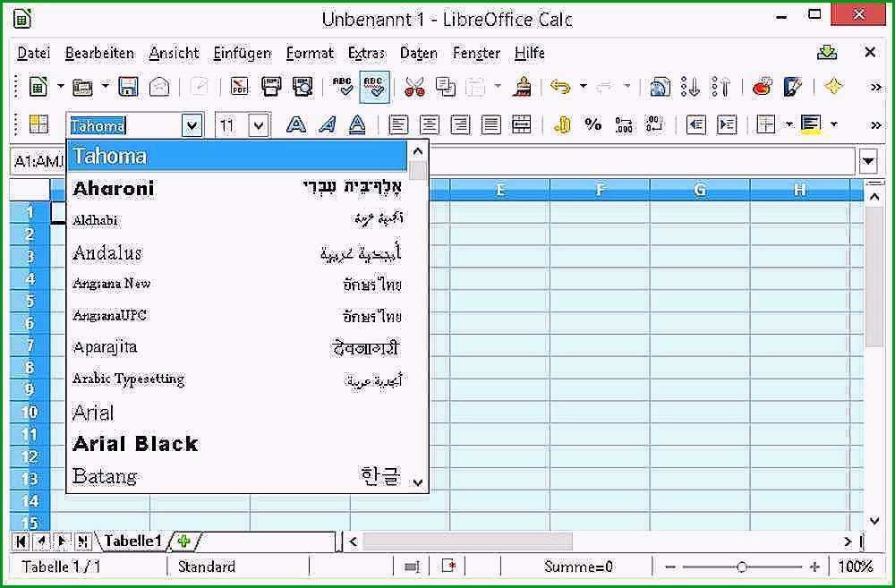
Task: Sort ascending with the down-arrow icon
Action: tap(691, 87)
